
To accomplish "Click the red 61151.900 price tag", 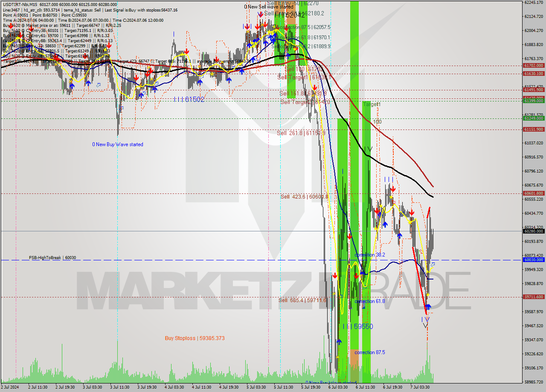I will 533,129.
